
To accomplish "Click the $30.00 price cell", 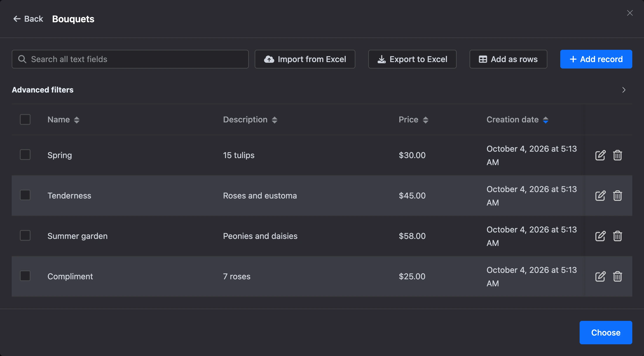I will click(x=412, y=155).
